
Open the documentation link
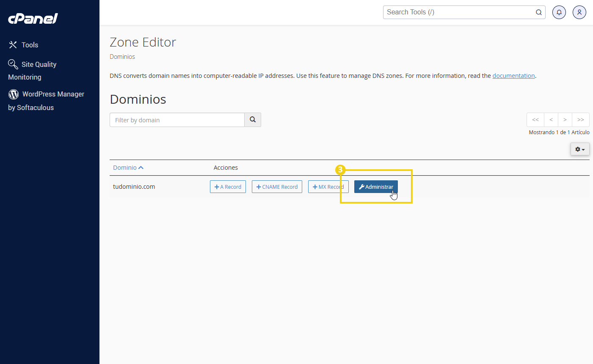pos(513,76)
